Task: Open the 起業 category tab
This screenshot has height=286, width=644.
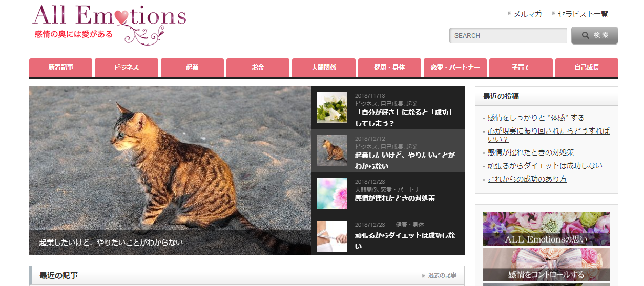Action: point(192,68)
